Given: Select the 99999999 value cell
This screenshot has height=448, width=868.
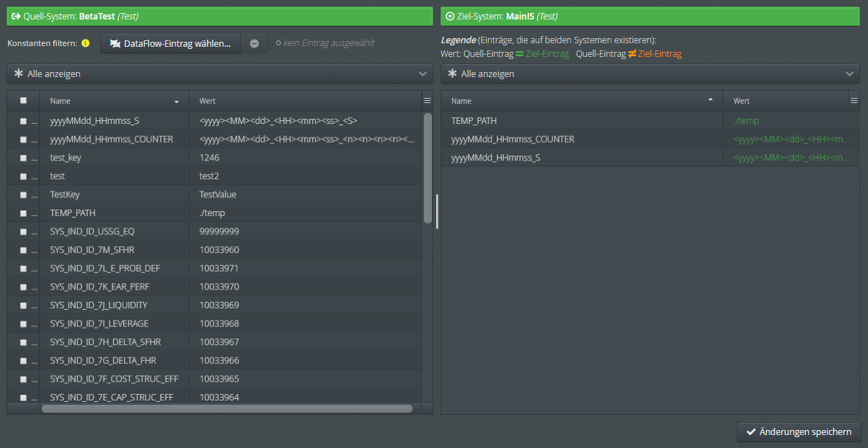Looking at the screenshot, I should [305, 232].
